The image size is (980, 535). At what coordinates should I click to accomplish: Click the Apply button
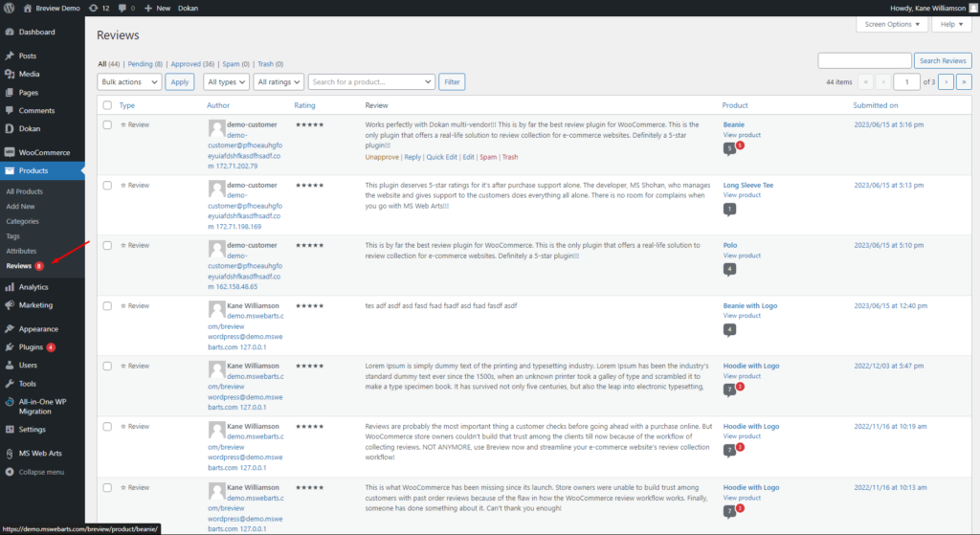pos(180,82)
